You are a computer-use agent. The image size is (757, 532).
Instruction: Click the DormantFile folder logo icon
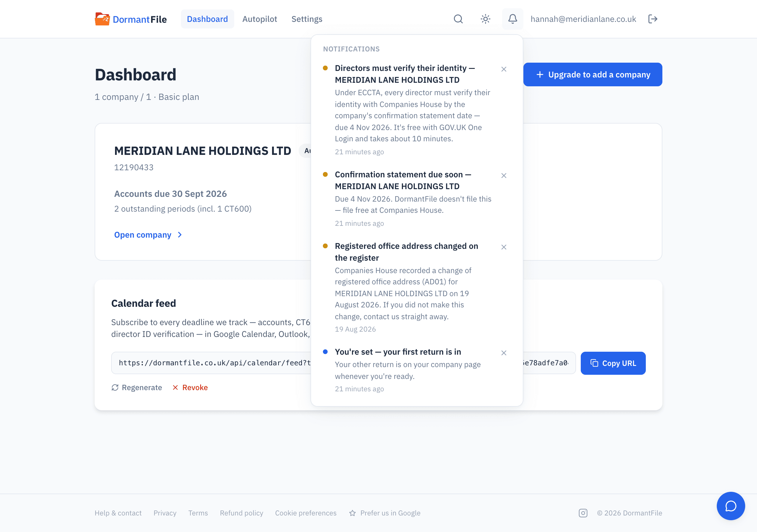[102, 19]
